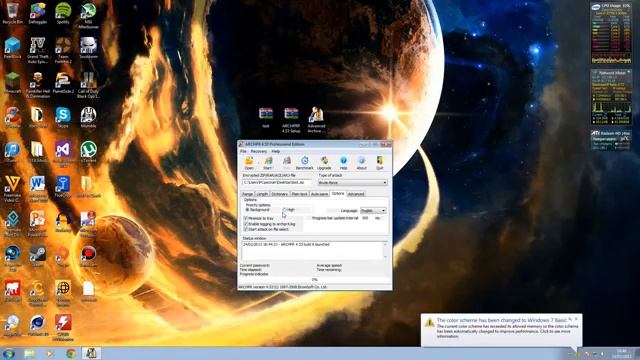Select the Grand Theft Auto IV shortcut
The height and width of the screenshot is (360, 640).
click(38, 50)
